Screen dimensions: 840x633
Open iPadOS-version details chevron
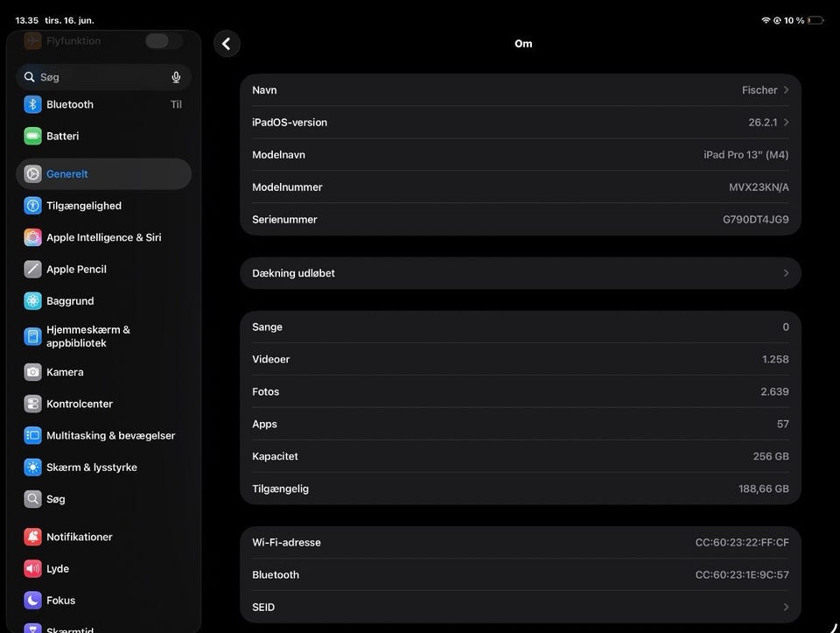[786, 123]
